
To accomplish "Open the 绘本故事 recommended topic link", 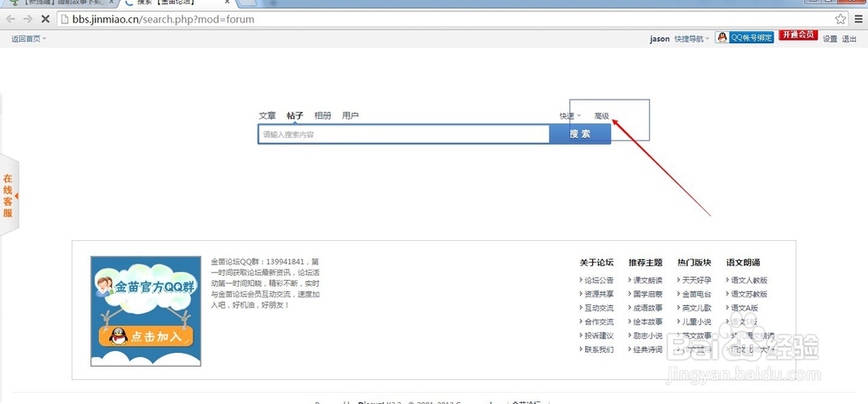I will [x=648, y=322].
